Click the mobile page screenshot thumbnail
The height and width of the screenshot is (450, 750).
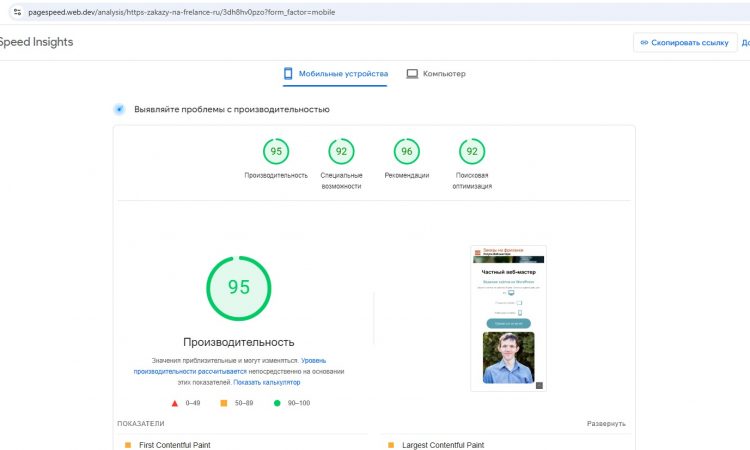(x=508, y=318)
